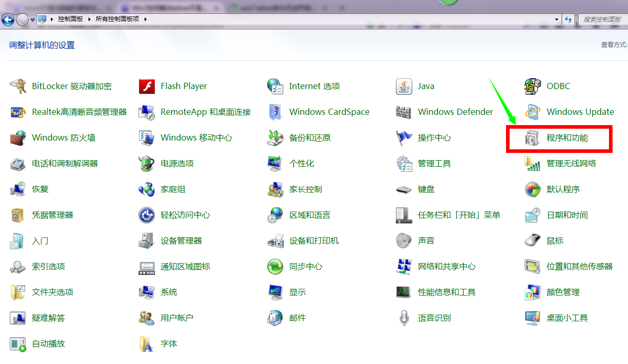This screenshot has width=628, height=364.
Task: Open the 管理工具 icon
Action: (404, 163)
